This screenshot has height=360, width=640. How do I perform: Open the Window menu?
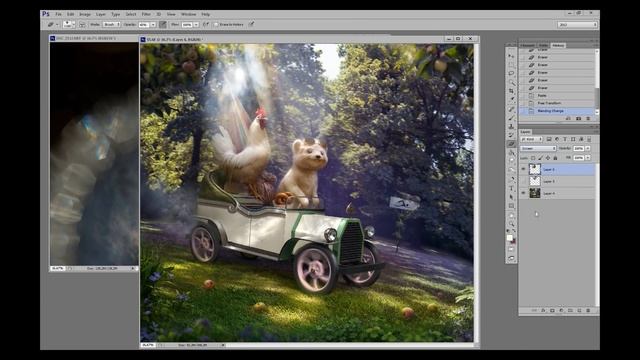(x=188, y=14)
